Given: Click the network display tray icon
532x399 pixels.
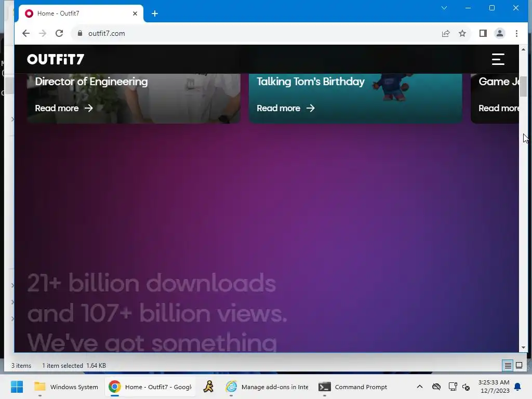Looking at the screenshot, I should pyautogui.click(x=453, y=387).
